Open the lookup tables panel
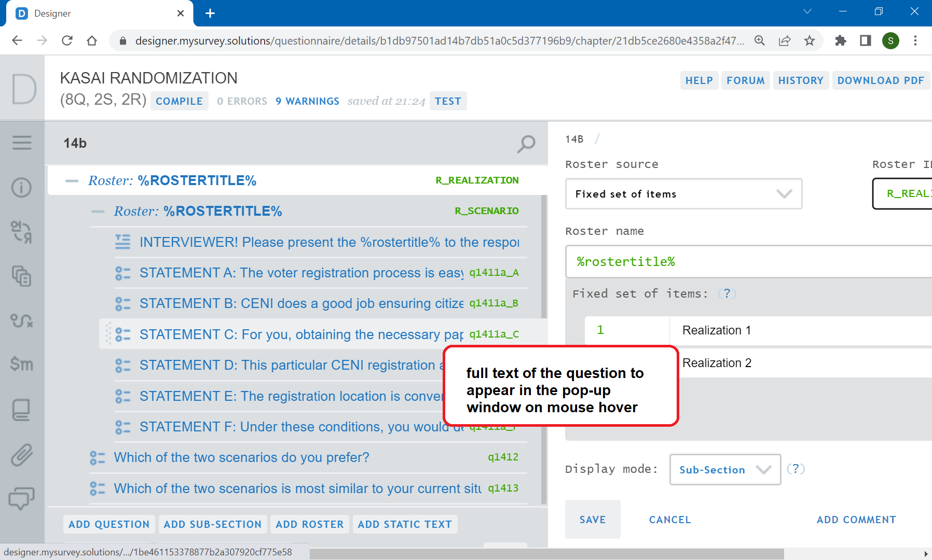 tap(22, 410)
